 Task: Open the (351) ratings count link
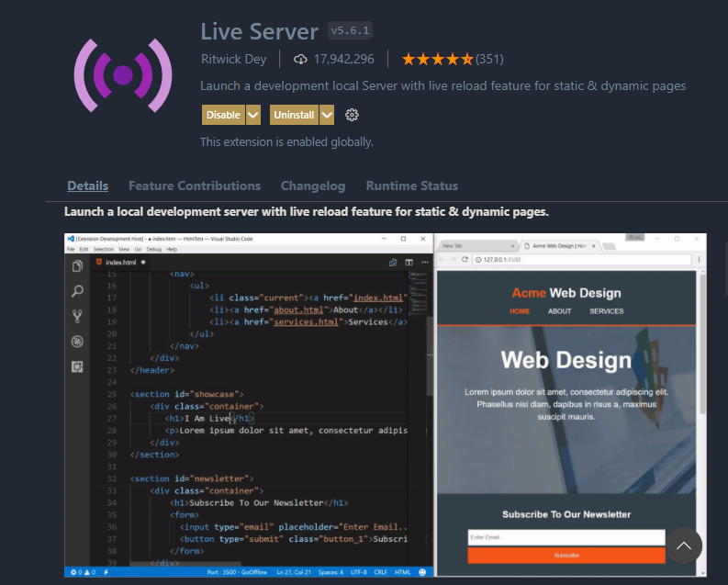pyautogui.click(x=489, y=60)
